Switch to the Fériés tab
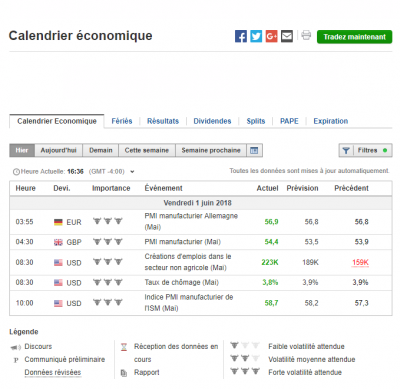This screenshot has width=400, height=389. pyautogui.click(x=122, y=121)
